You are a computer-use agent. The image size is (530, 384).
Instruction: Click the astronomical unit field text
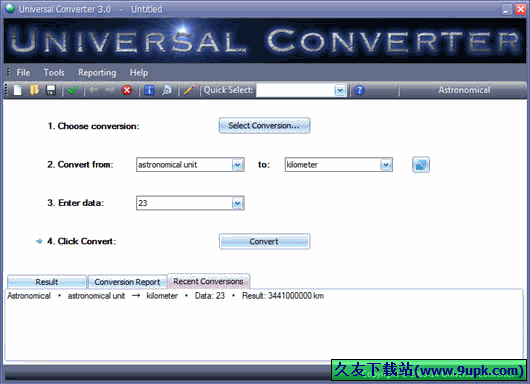coord(168,165)
